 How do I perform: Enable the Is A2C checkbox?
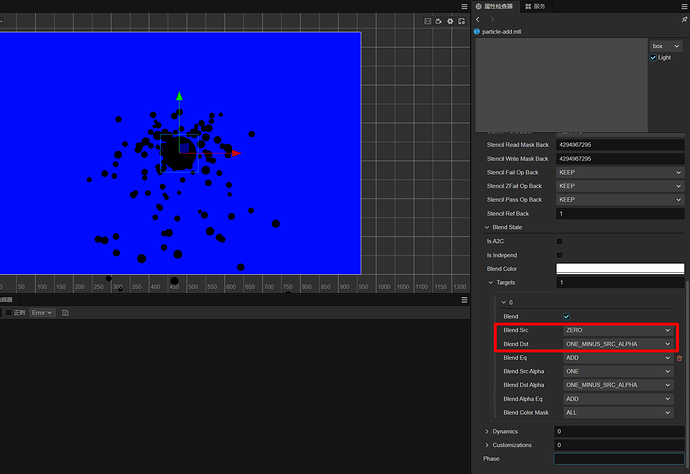coord(560,241)
